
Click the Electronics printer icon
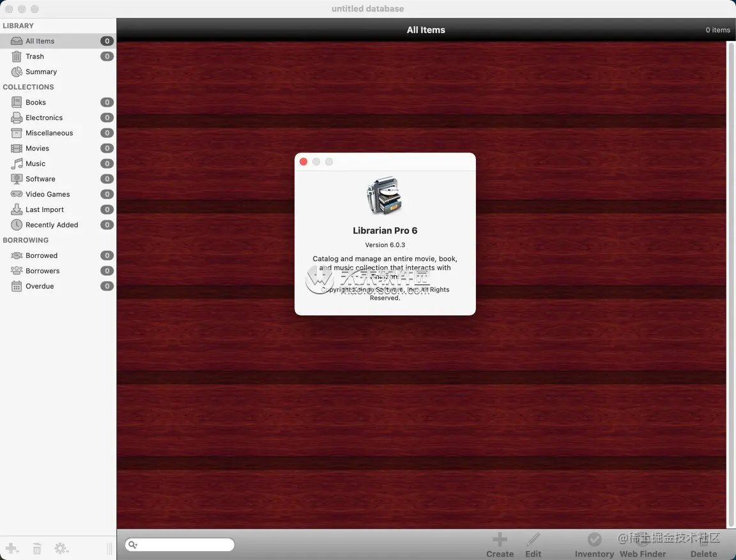[x=17, y=117]
